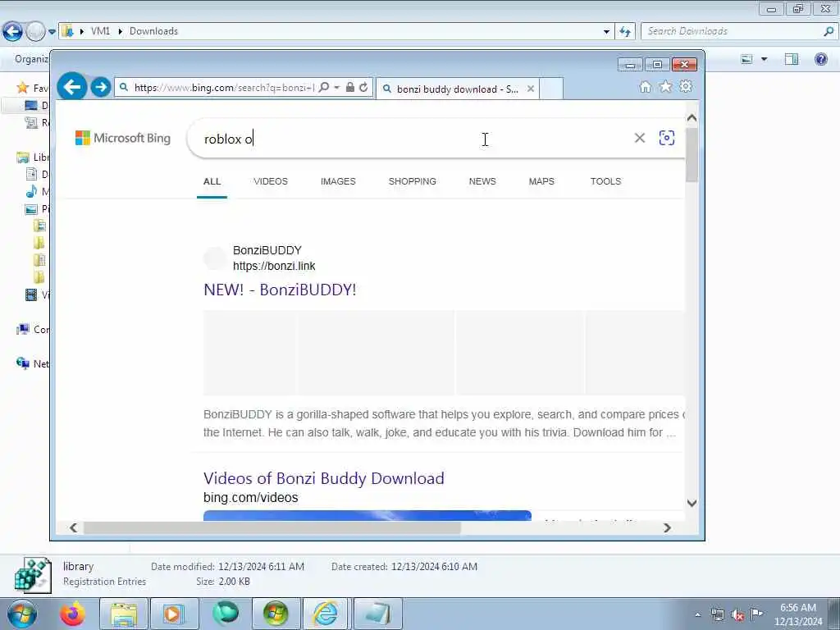Image resolution: width=840 pixels, height=630 pixels.
Task: Open Explorer change view icon
Action: tap(746, 59)
